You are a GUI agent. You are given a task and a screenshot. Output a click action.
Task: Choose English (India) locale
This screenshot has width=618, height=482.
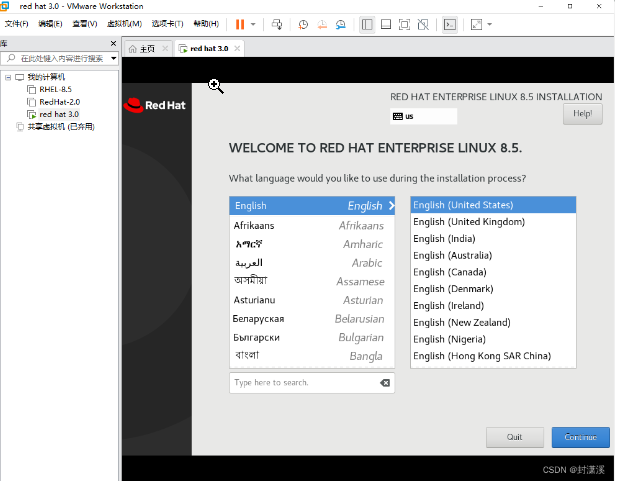point(493,239)
